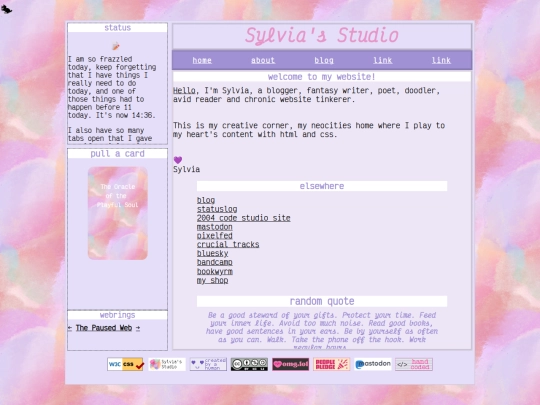Click the 'elsewhere' section heading

322,186
